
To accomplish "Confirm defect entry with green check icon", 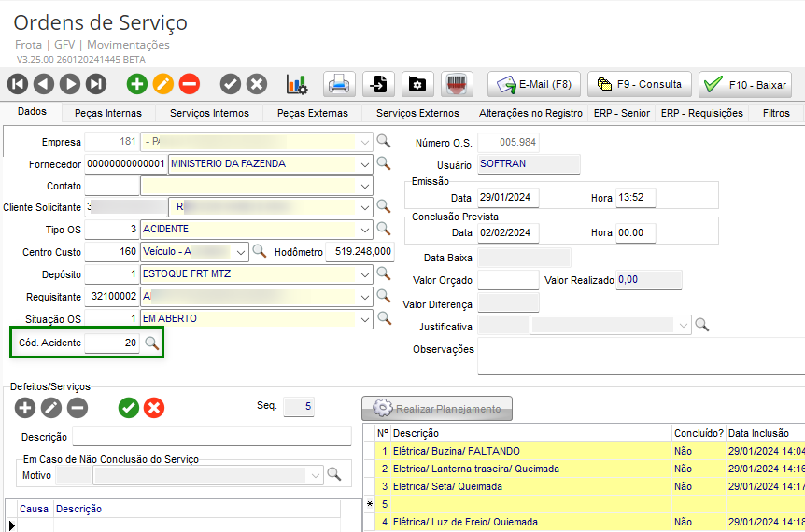I will point(128,407).
